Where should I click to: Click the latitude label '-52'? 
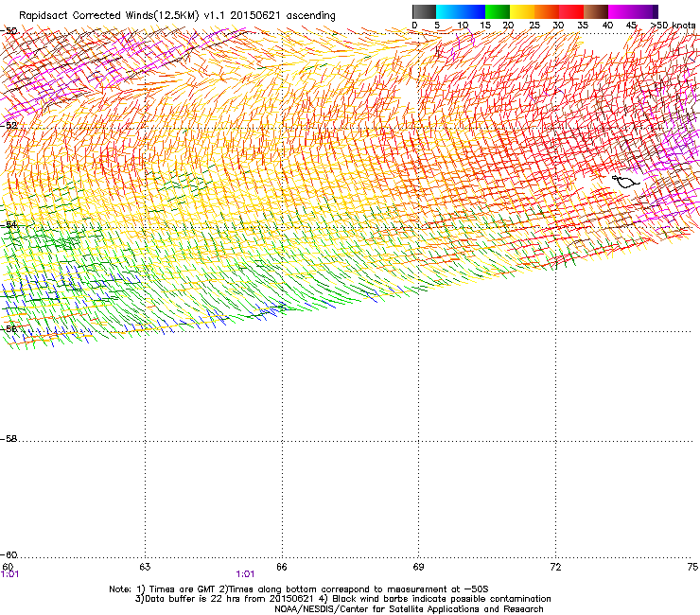point(9,125)
